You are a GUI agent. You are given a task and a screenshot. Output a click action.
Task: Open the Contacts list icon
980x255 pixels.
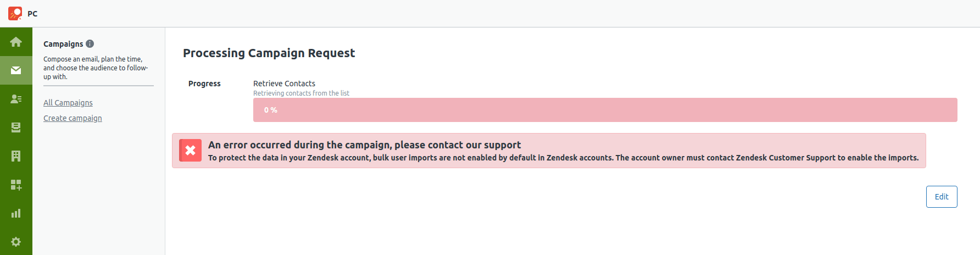point(16,99)
